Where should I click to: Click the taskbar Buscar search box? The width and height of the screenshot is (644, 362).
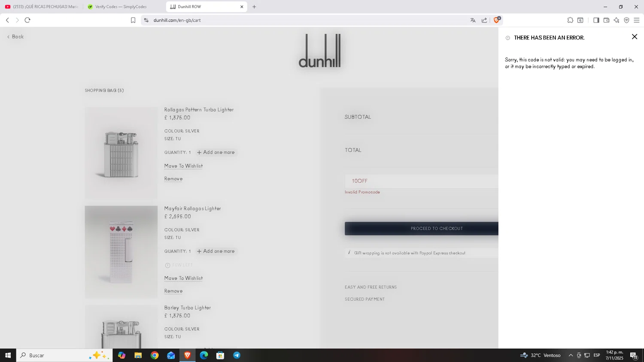pos(64,355)
